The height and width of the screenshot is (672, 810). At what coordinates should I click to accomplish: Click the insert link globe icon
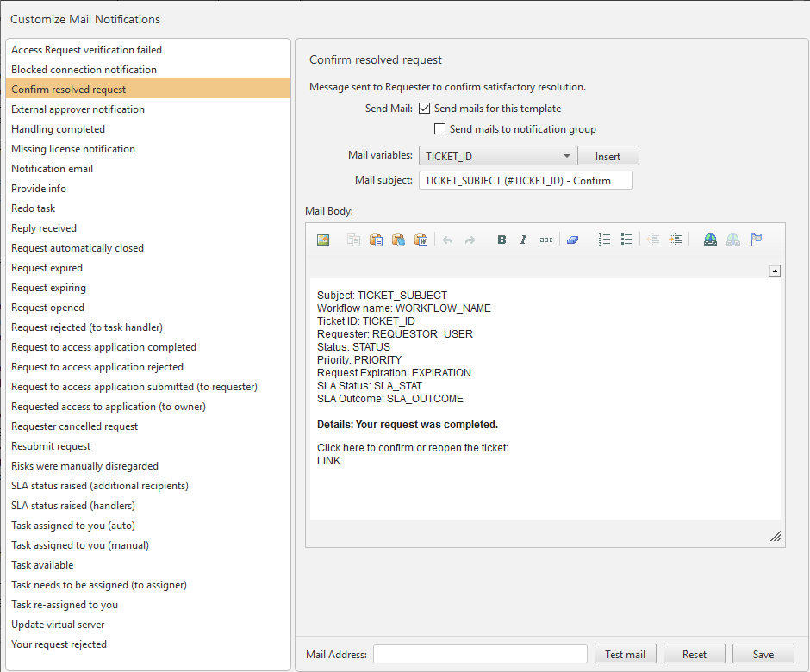pyautogui.click(x=710, y=240)
